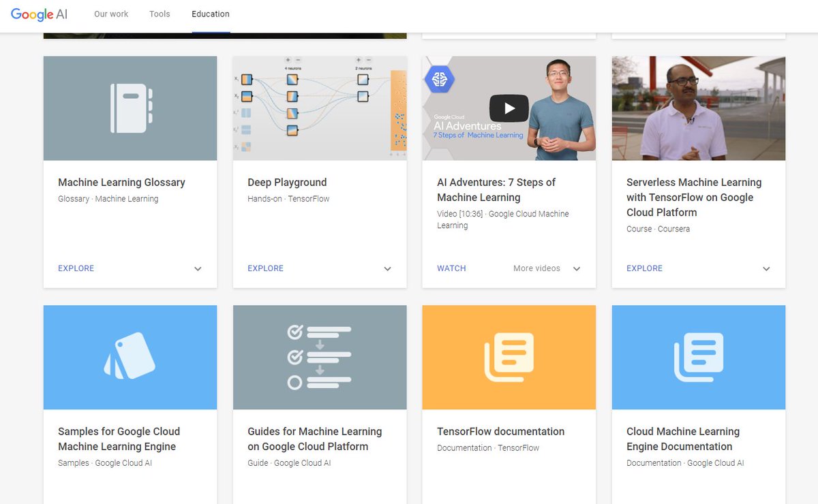Viewport: 818px width, 504px height.
Task: Expand More videos chevron on AI Adventures
Action: coord(577,269)
